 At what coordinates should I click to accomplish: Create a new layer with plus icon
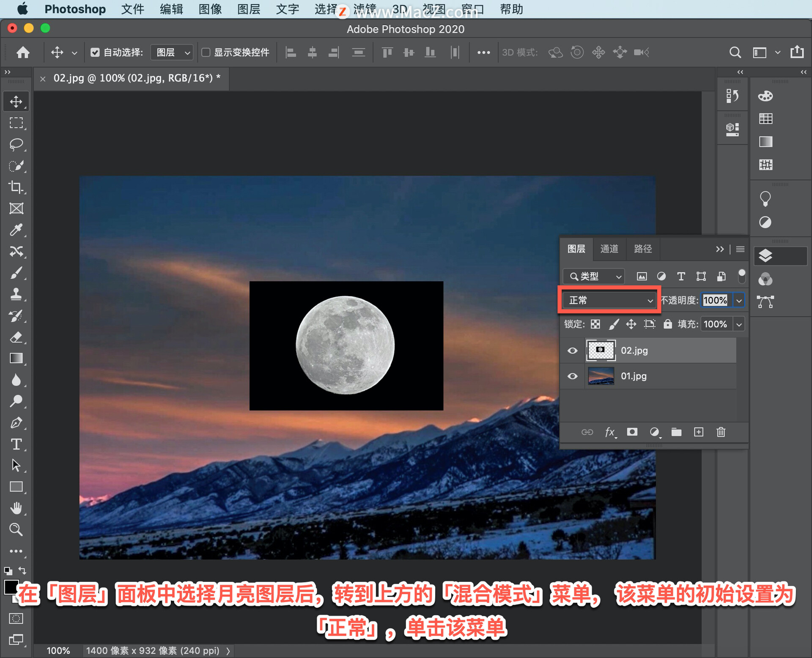[699, 432]
